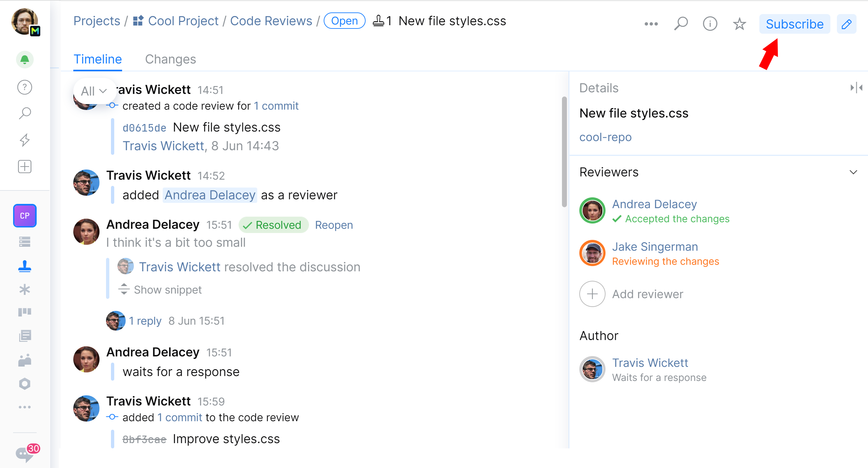Viewport: 868px width, 468px height.
Task: Open the three-dot more menu in header
Action: coord(651,24)
